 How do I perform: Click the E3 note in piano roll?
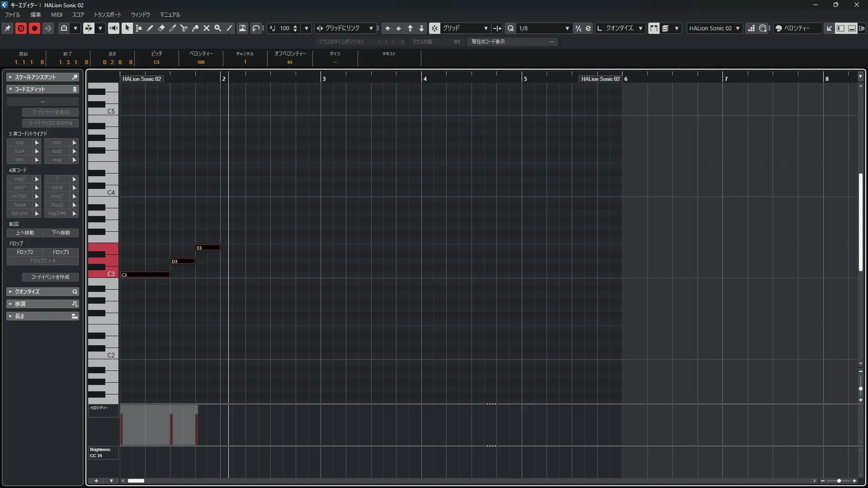click(x=208, y=248)
